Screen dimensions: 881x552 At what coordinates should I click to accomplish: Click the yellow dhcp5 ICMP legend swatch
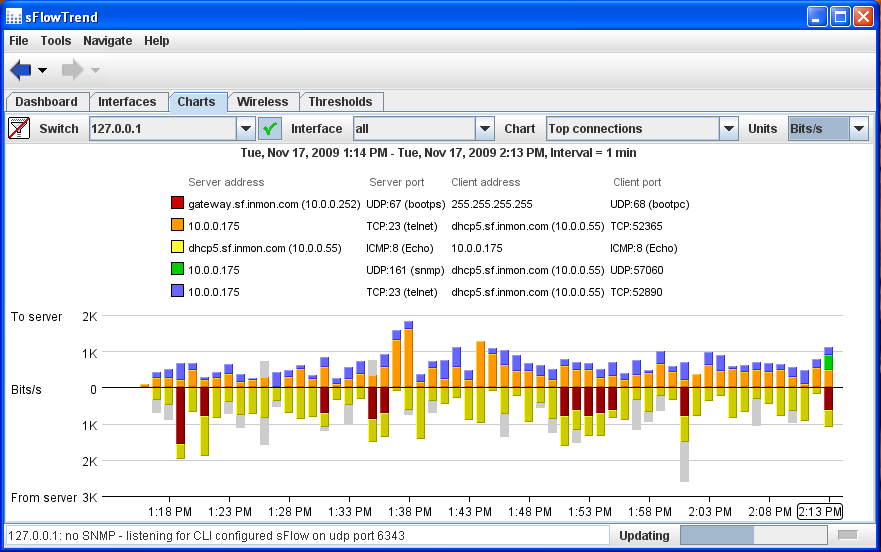(x=178, y=247)
